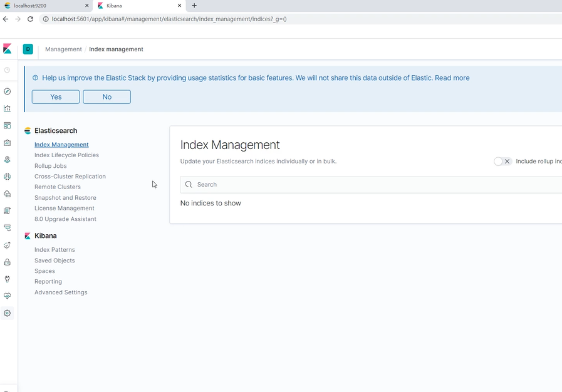Open Advanced Settings
Image resolution: width=562 pixels, height=392 pixels.
tap(61, 292)
